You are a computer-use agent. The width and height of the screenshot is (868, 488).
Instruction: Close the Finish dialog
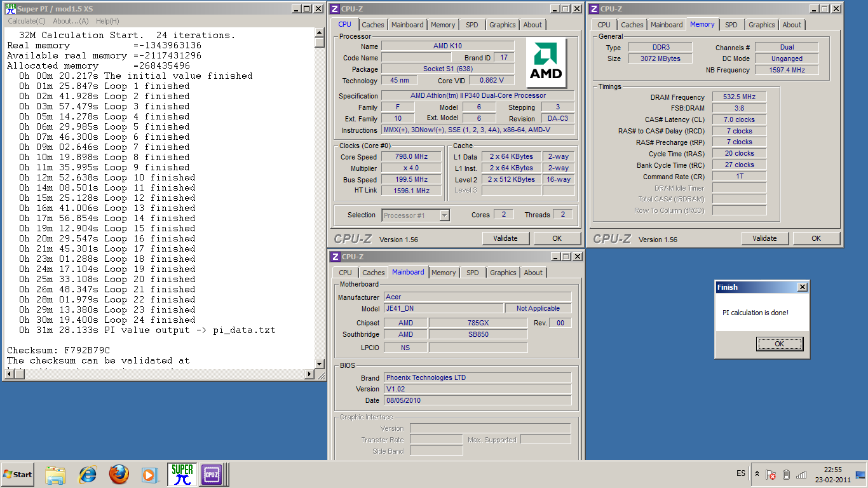802,287
